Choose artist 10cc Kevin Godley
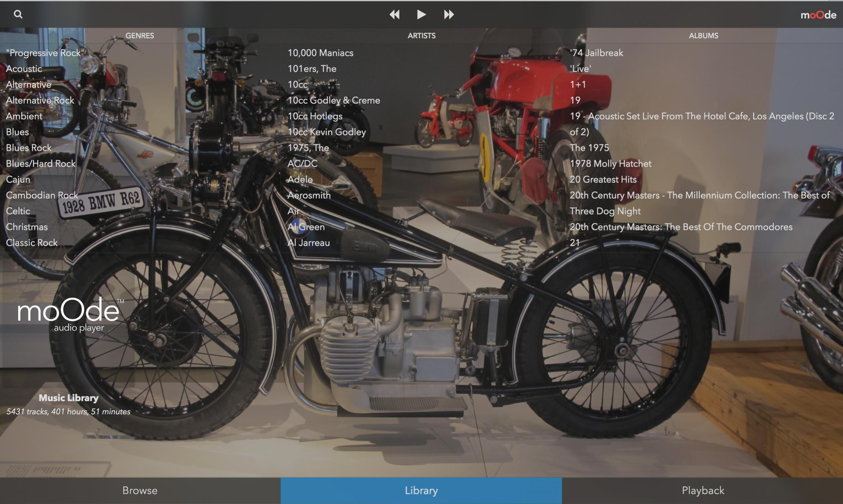843x504 pixels. (x=327, y=132)
